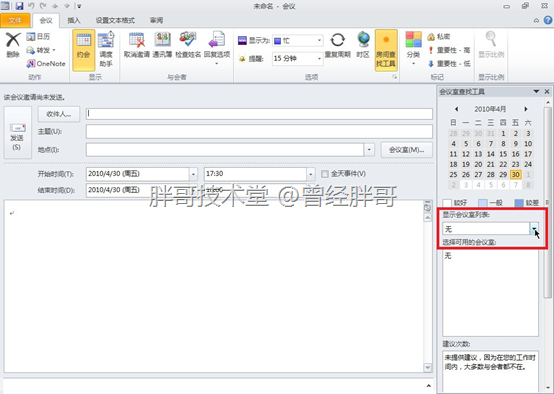
Task: Go to next month in Room Finder calendar
Action: pyautogui.click(x=526, y=109)
